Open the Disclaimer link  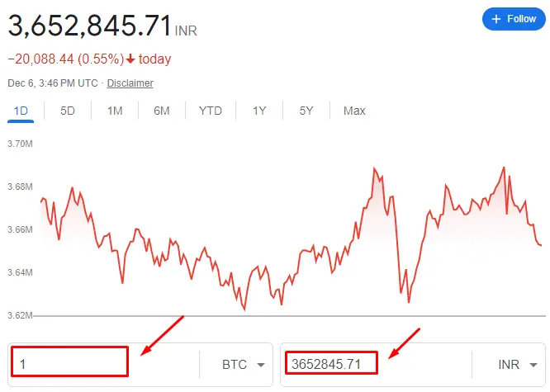(x=130, y=83)
